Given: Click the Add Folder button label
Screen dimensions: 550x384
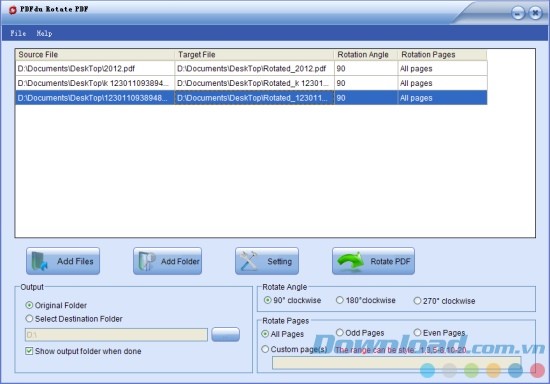Looking at the screenshot, I should tap(180, 261).
